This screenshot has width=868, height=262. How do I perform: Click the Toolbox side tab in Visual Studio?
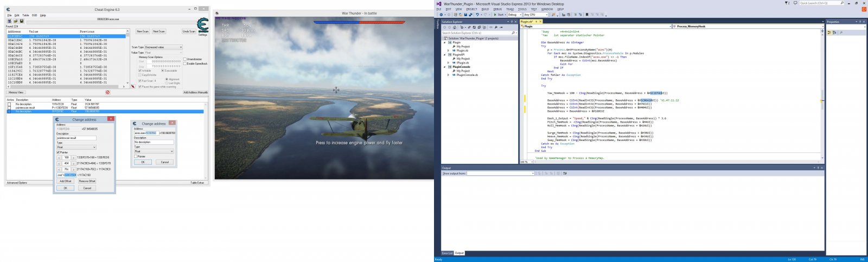pyautogui.click(x=437, y=24)
